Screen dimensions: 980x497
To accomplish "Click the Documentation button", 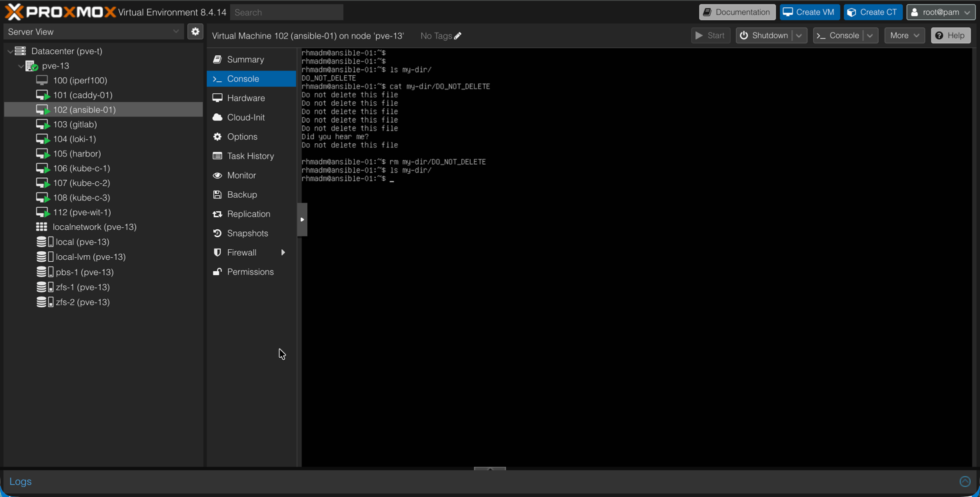I will pos(737,12).
